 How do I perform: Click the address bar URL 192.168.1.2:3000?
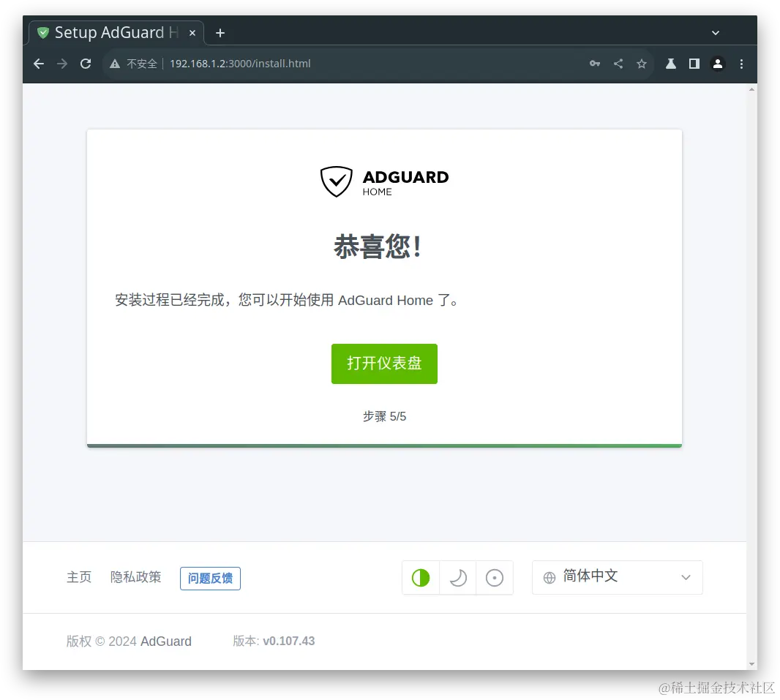coord(240,64)
